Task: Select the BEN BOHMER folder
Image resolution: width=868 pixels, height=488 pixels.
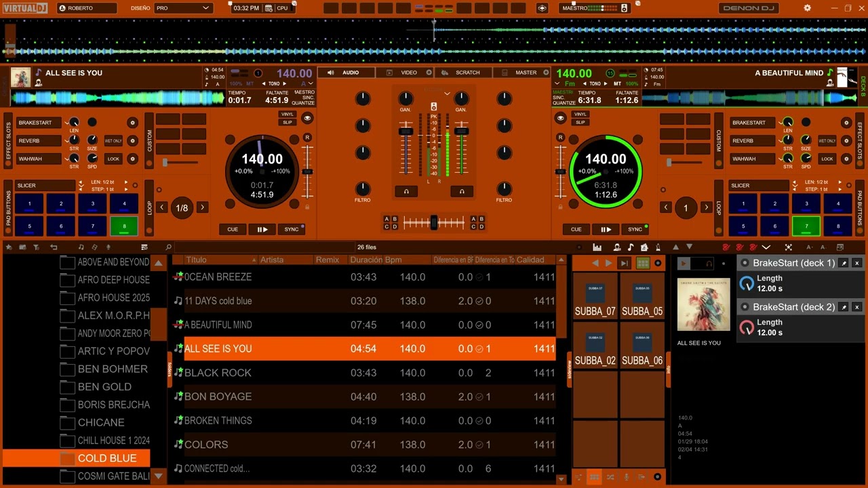Action: (x=112, y=369)
